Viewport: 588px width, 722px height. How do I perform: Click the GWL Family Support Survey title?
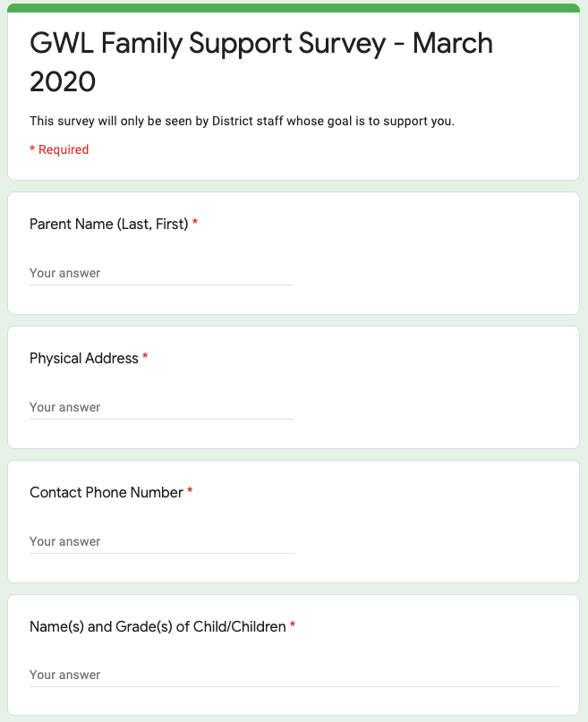(x=260, y=62)
